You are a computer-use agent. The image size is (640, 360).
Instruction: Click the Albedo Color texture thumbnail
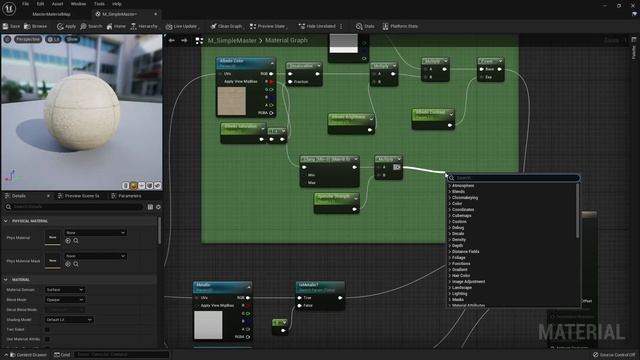pyautogui.click(x=231, y=101)
